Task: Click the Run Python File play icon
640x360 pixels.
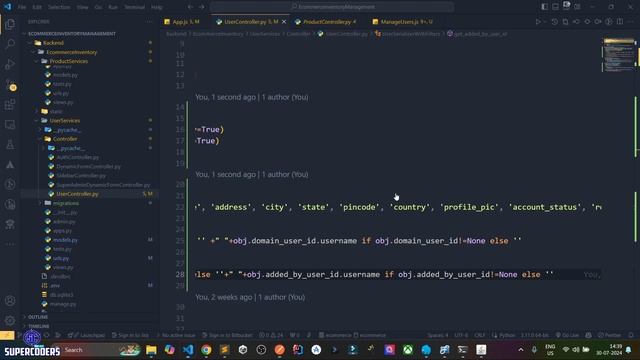Action: click(538, 22)
